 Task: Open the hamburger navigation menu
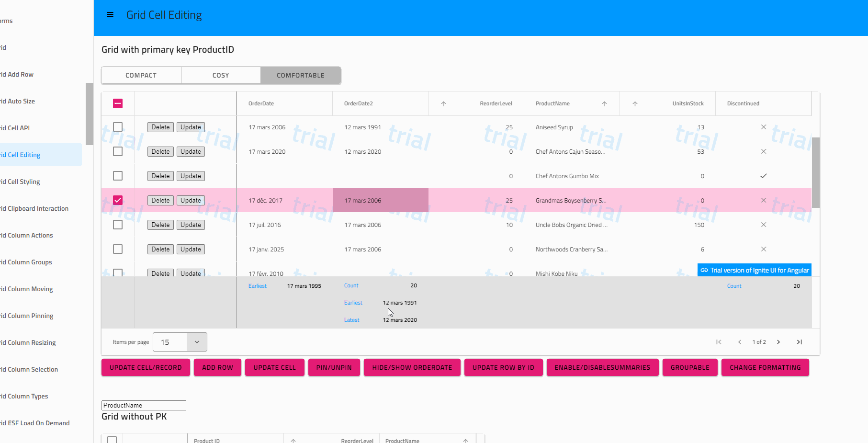(110, 15)
